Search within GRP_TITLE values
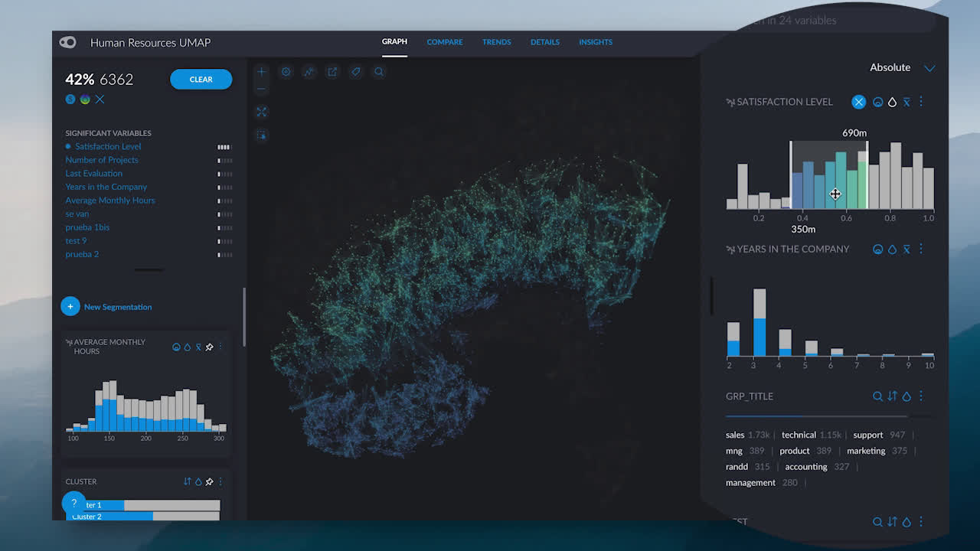This screenshot has height=551, width=980. pos(878,396)
